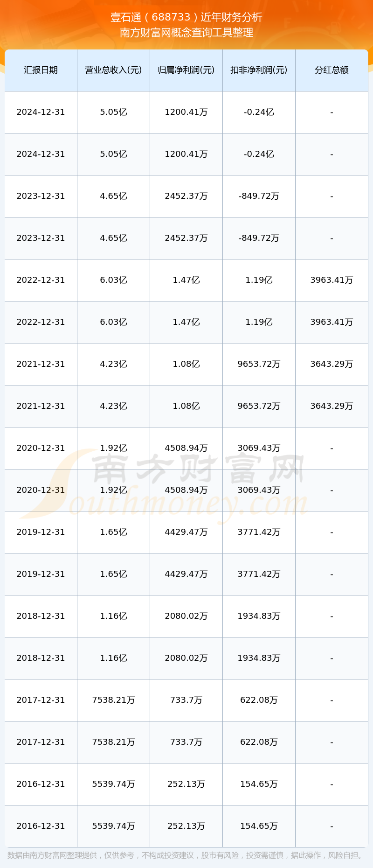Click the first -849.72万 cell
Screen dimensions: 373x868
[x=259, y=196]
